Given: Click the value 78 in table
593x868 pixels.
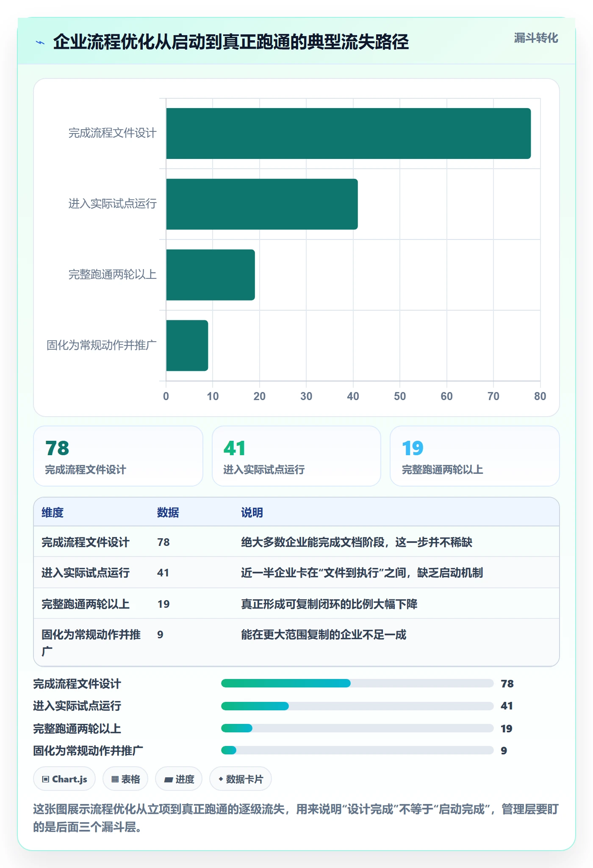Looking at the screenshot, I should 163,542.
